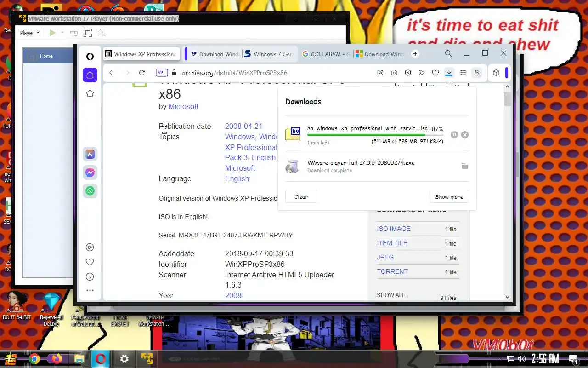Click the scrollbar down arrow
Screen dimensions: 588x368
tap(507, 297)
